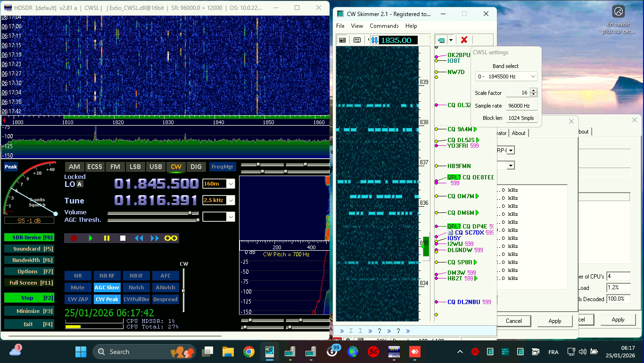The width and height of the screenshot is (644, 363).
Task: Toggle the Mute button in HDSDR
Action: click(x=78, y=287)
